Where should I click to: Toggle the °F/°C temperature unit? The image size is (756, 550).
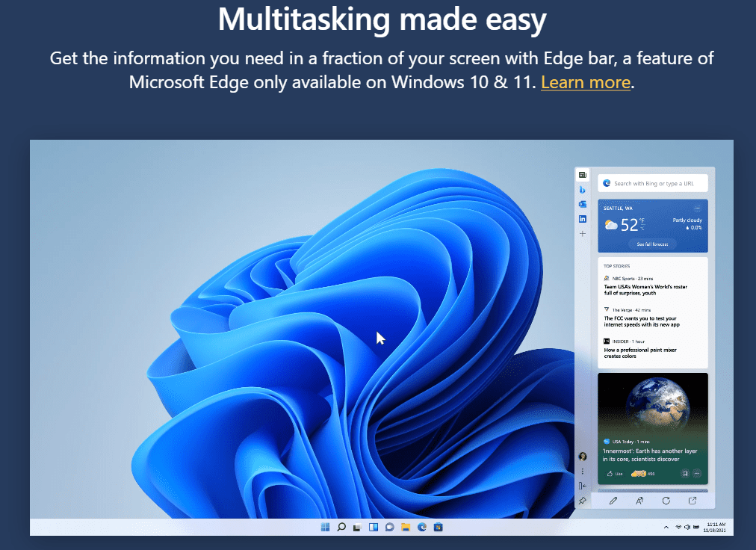point(642,224)
